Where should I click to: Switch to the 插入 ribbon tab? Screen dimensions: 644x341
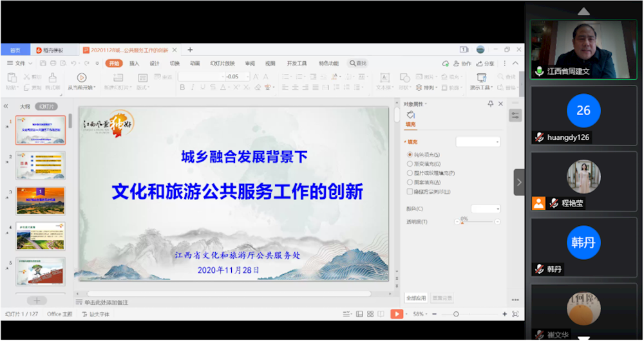[x=134, y=64]
